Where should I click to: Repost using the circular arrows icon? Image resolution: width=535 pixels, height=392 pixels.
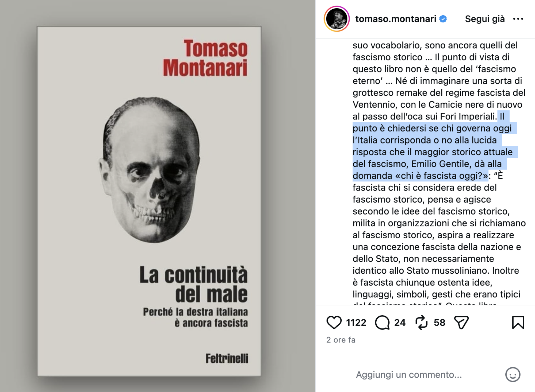(422, 322)
